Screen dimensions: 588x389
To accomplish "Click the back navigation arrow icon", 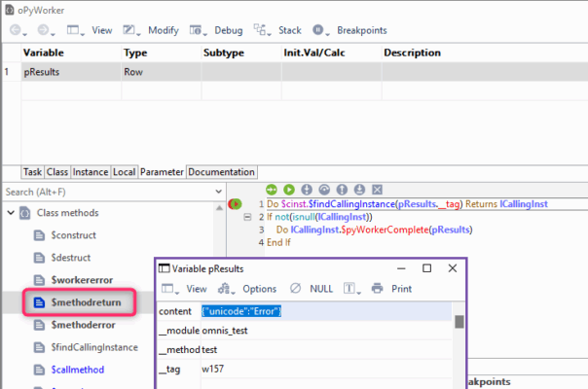I will tap(15, 30).
